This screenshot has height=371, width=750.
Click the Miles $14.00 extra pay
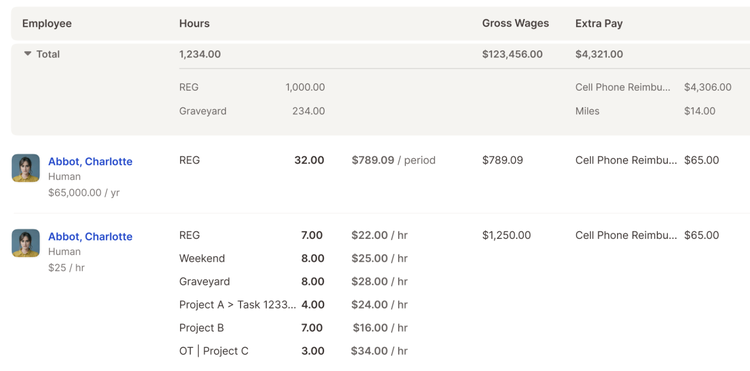[x=645, y=111]
